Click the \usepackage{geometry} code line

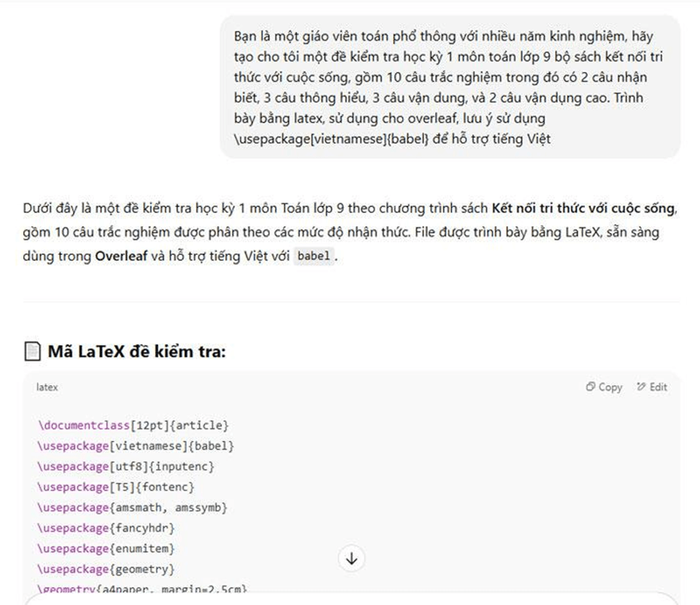[x=106, y=569]
